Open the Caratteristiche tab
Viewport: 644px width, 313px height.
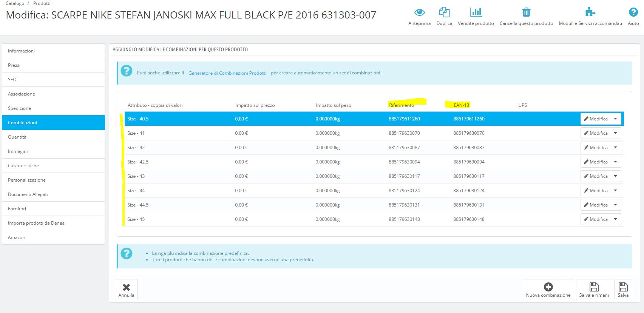[x=53, y=166]
